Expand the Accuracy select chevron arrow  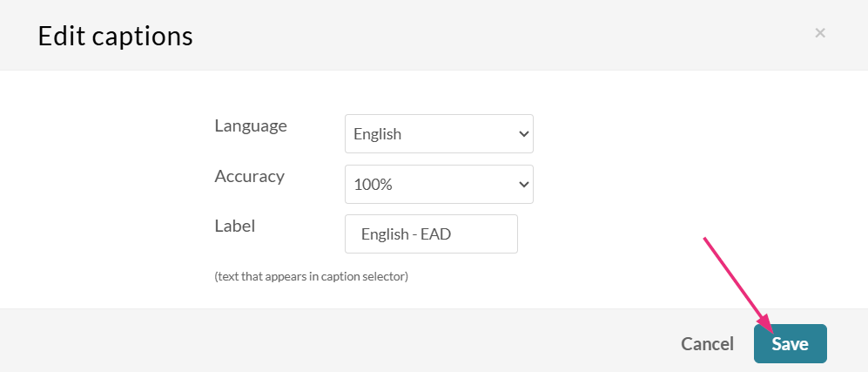tap(523, 185)
